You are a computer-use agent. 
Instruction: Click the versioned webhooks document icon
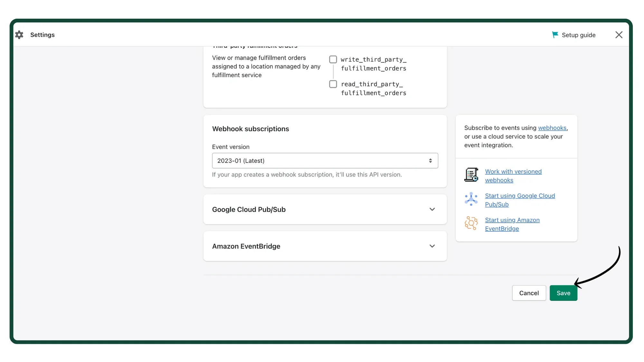pyautogui.click(x=471, y=175)
